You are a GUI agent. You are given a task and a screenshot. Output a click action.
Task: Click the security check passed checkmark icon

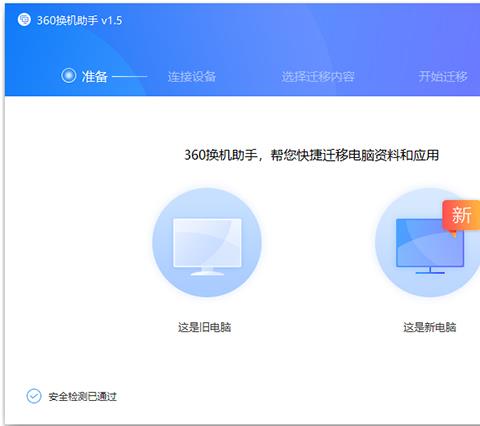34,396
